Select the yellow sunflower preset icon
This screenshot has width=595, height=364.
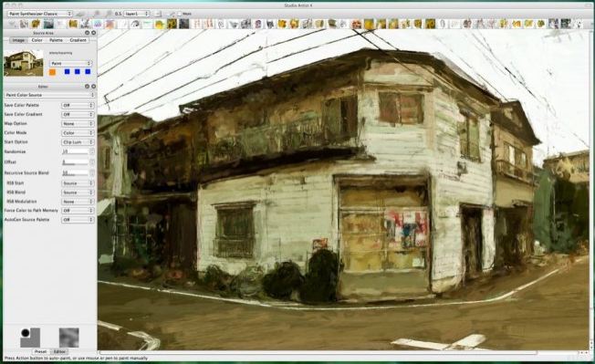172,25
